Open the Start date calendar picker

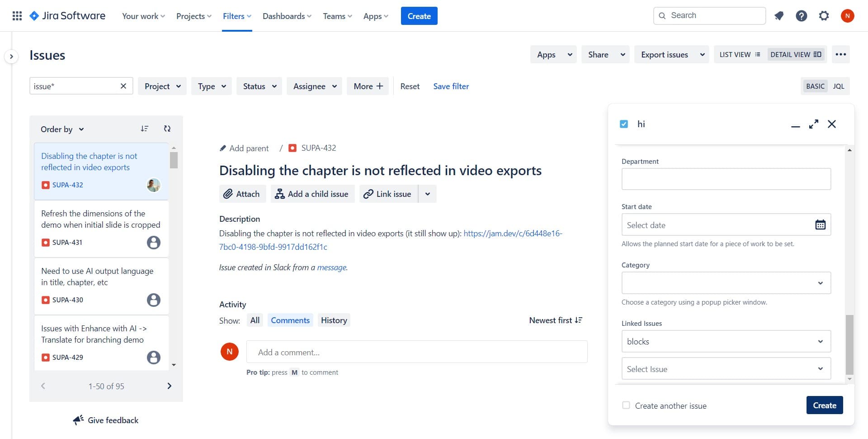point(821,224)
